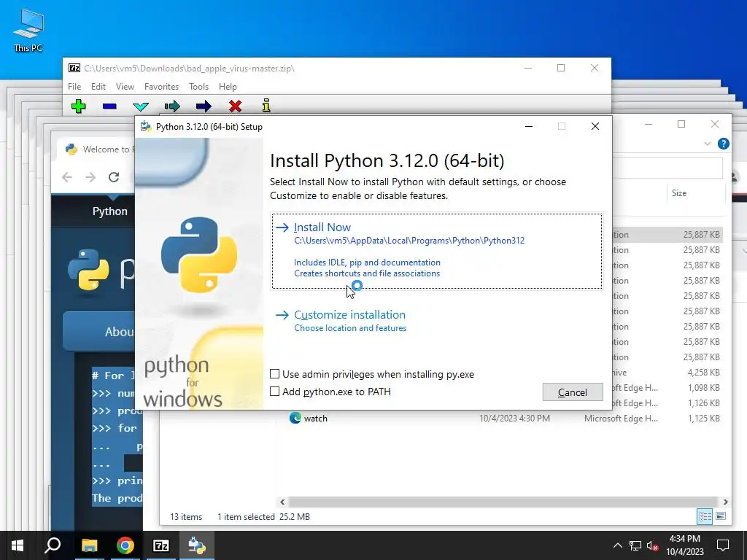This screenshot has width=747, height=560.
Task: Click the 7-Zip Move (blue arrow) icon
Action: (x=204, y=106)
